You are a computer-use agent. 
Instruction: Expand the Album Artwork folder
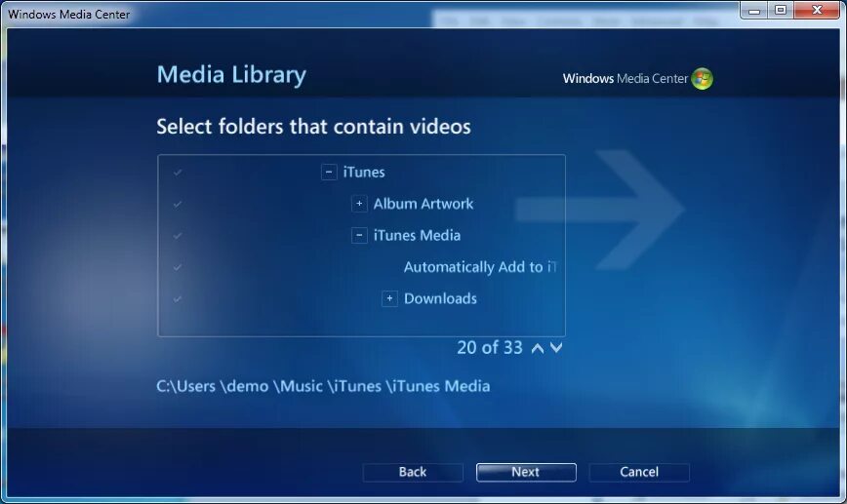pyautogui.click(x=359, y=204)
